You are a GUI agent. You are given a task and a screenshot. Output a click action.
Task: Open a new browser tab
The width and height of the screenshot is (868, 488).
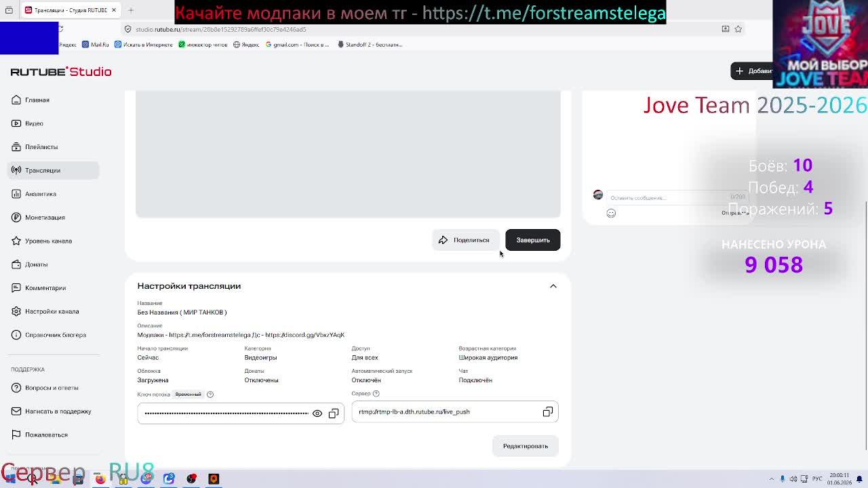(x=131, y=10)
